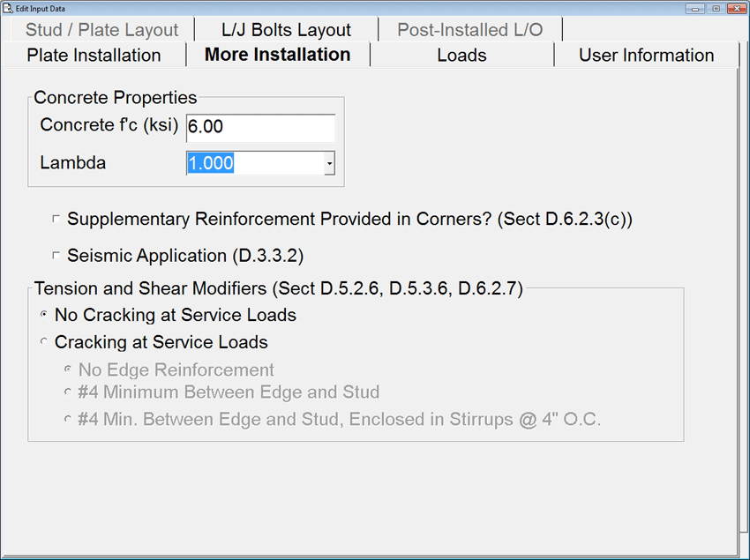Select the Enclosed in Stirrups @ 4" O.C. option
The width and height of the screenshot is (750, 560).
coord(68,420)
